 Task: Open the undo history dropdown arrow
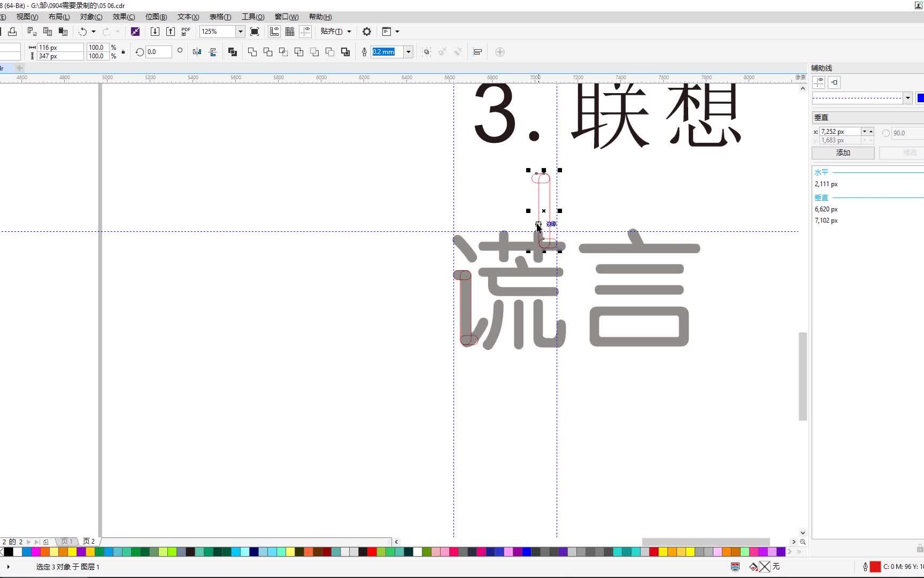94,32
